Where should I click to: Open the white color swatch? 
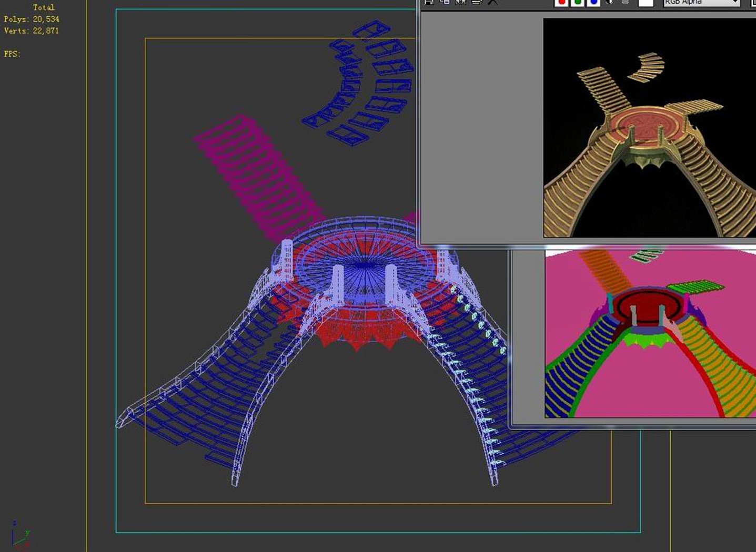(646, 3)
